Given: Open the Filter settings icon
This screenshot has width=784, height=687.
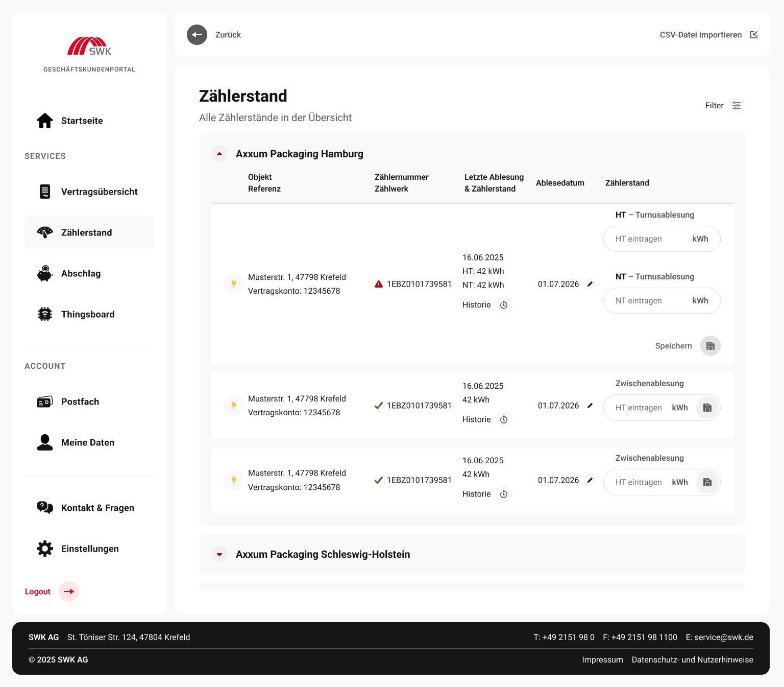Looking at the screenshot, I should pos(737,105).
